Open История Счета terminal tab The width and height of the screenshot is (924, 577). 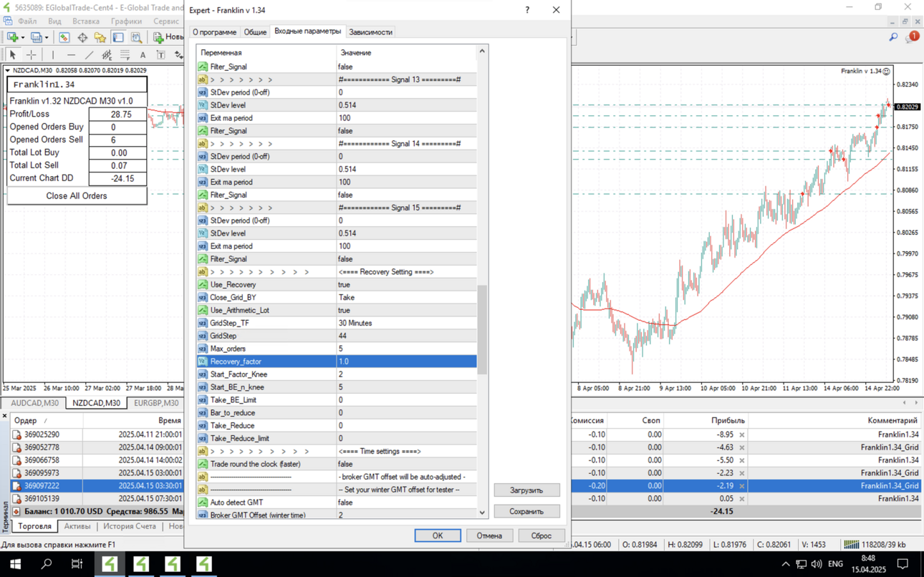pos(129,526)
